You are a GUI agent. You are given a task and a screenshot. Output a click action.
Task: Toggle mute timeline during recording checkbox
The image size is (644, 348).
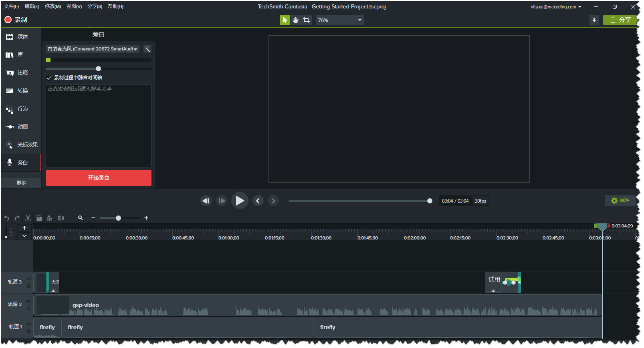tap(49, 78)
